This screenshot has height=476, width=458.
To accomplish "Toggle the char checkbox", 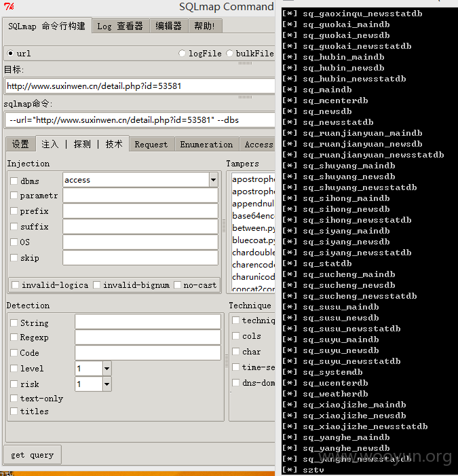I will [235, 352].
